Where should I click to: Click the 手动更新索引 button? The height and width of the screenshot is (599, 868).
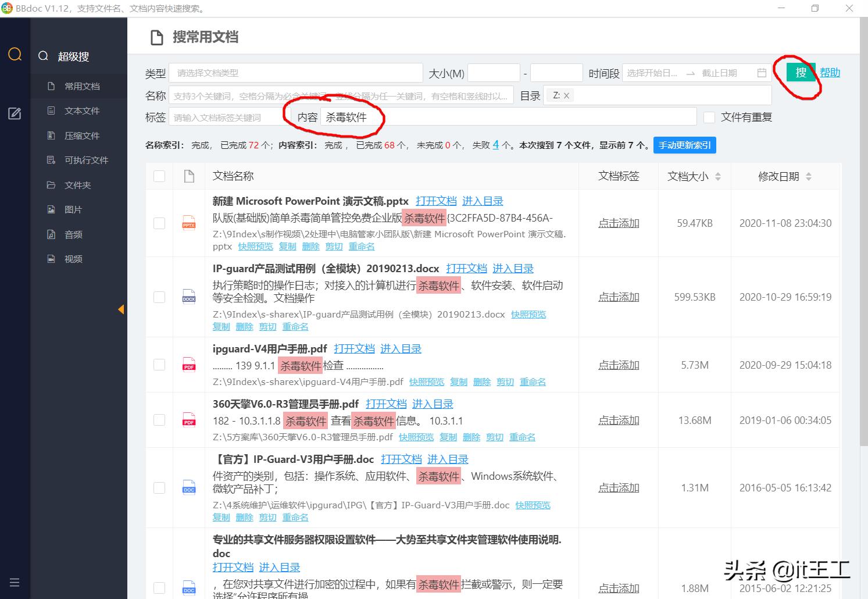click(685, 145)
